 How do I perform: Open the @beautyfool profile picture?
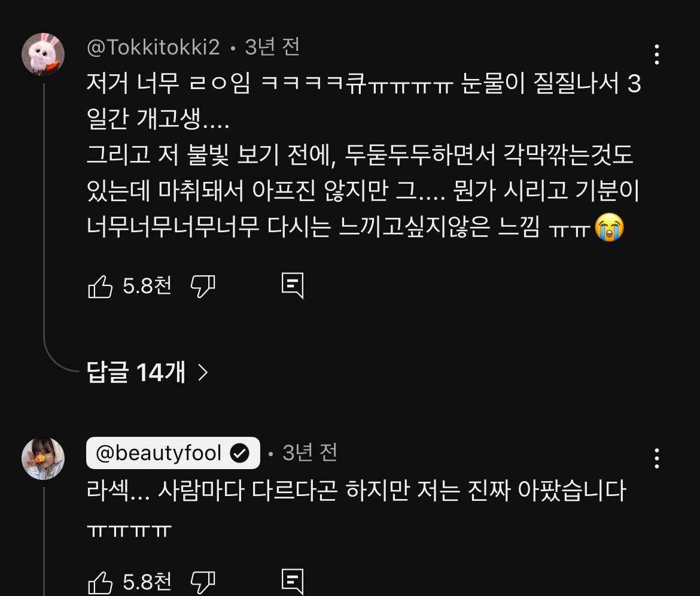(x=43, y=458)
